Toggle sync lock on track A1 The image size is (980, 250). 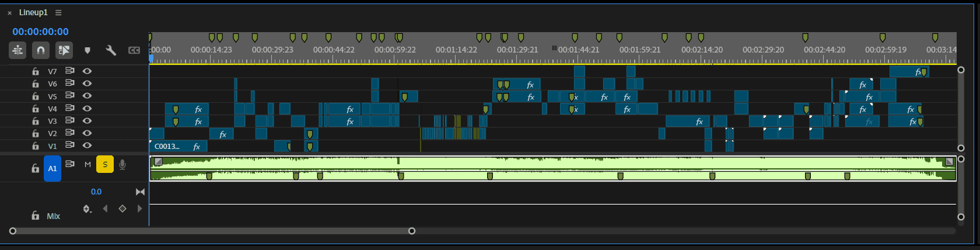click(x=70, y=164)
